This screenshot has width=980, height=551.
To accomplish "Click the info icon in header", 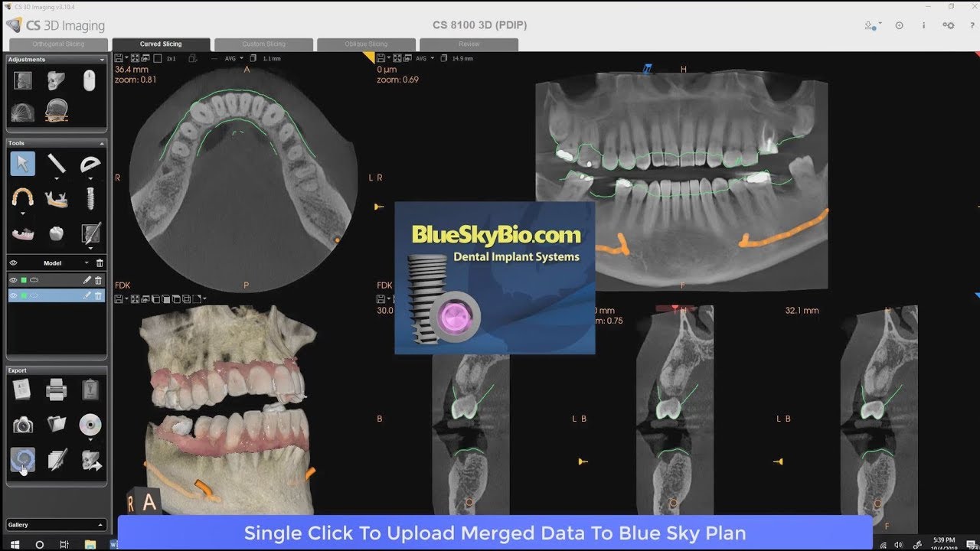I will click(x=923, y=25).
